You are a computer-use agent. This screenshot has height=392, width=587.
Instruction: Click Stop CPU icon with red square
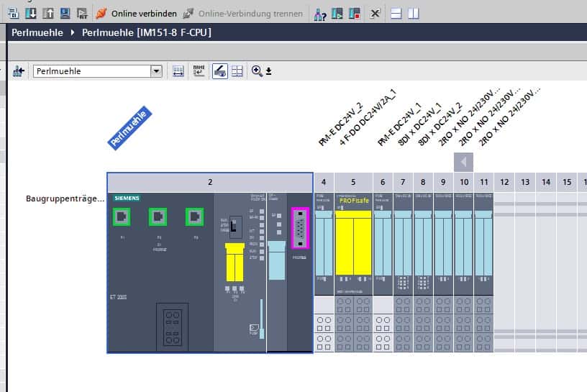tap(355, 14)
